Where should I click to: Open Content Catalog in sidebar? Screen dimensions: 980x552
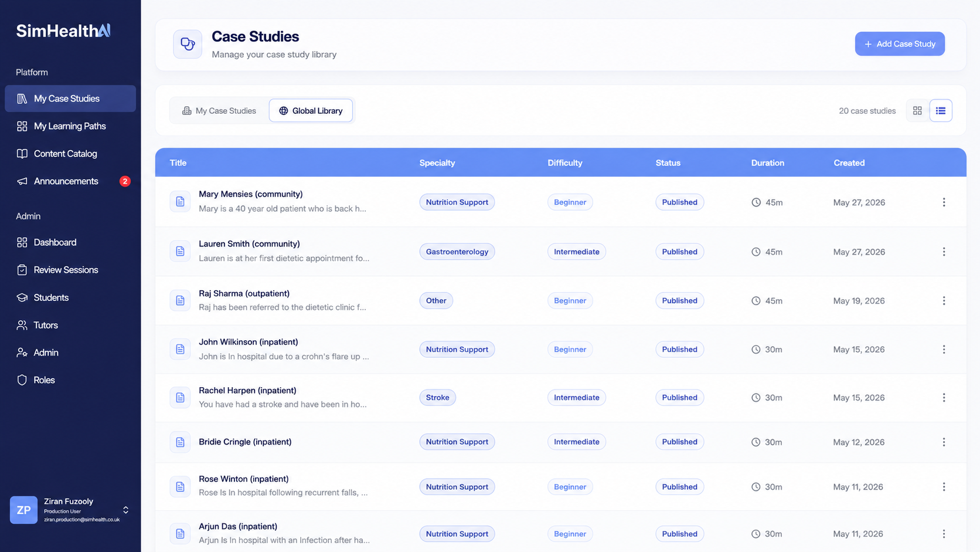(x=70, y=154)
